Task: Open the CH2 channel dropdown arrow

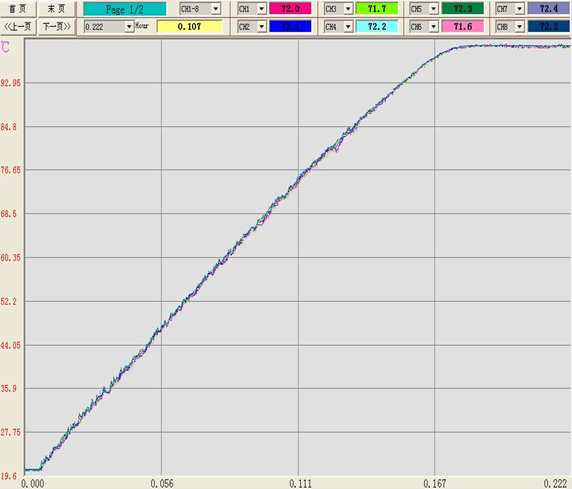Action: tap(262, 26)
